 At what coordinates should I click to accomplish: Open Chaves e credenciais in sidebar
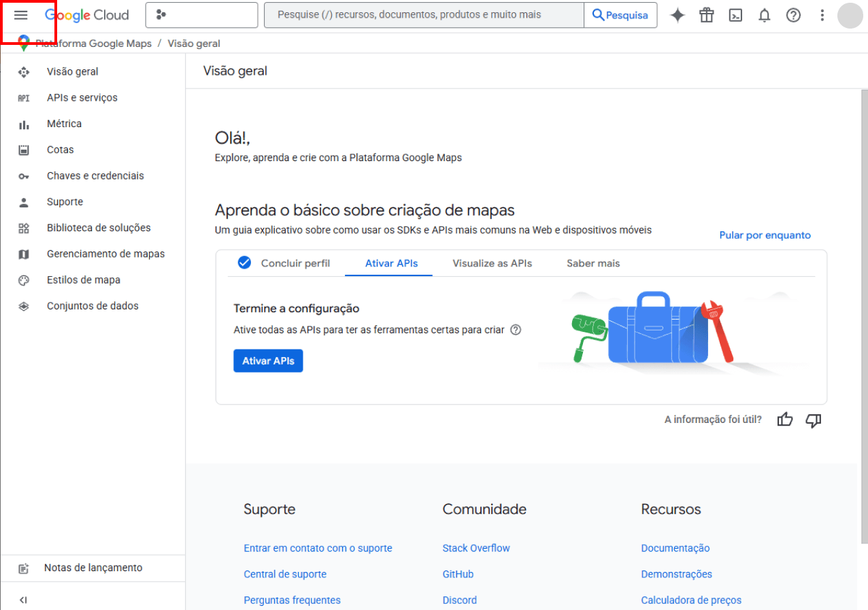pyautogui.click(x=95, y=175)
